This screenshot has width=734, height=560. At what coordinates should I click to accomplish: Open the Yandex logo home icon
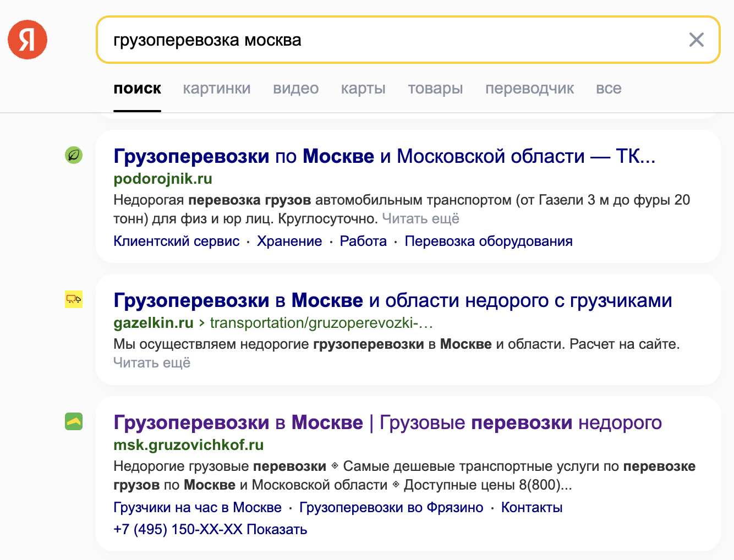tap(28, 40)
